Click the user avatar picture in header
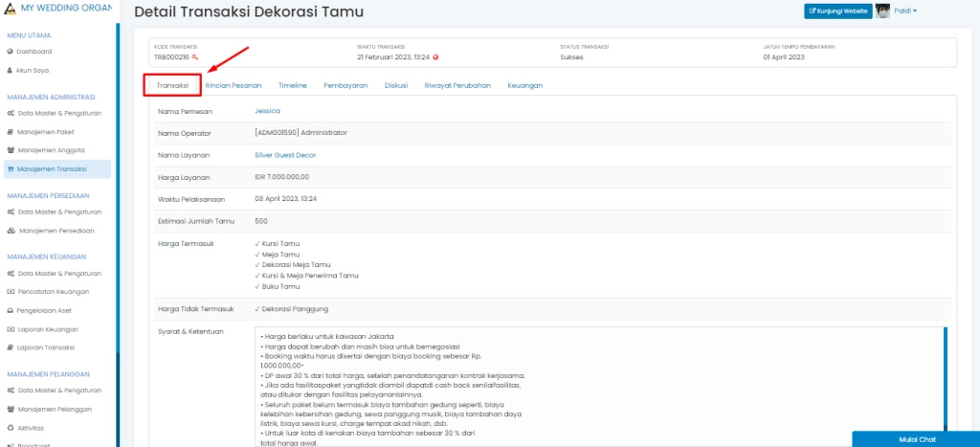 882,11
